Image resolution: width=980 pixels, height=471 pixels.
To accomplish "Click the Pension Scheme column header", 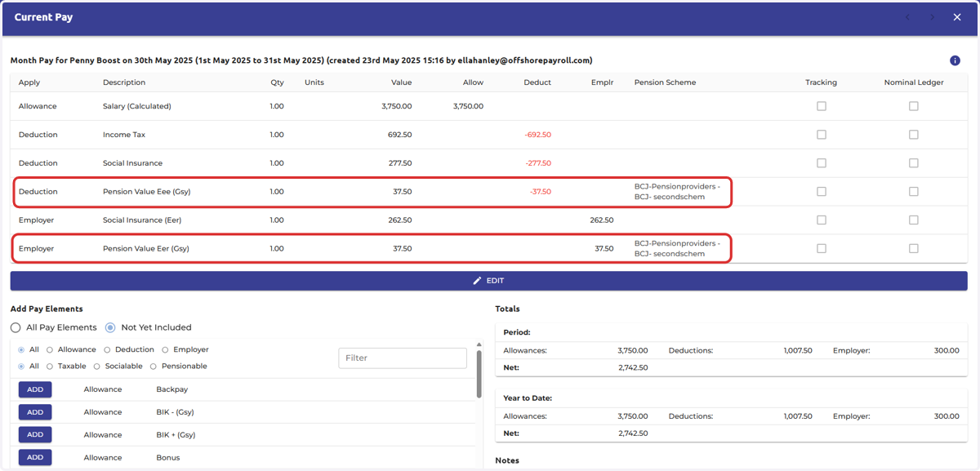I will click(x=665, y=82).
